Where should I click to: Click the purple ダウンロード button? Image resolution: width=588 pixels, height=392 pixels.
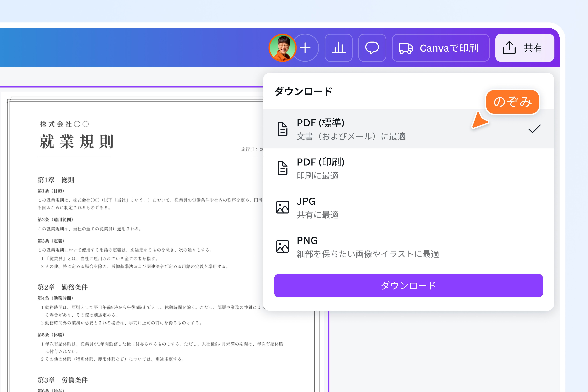[408, 286]
